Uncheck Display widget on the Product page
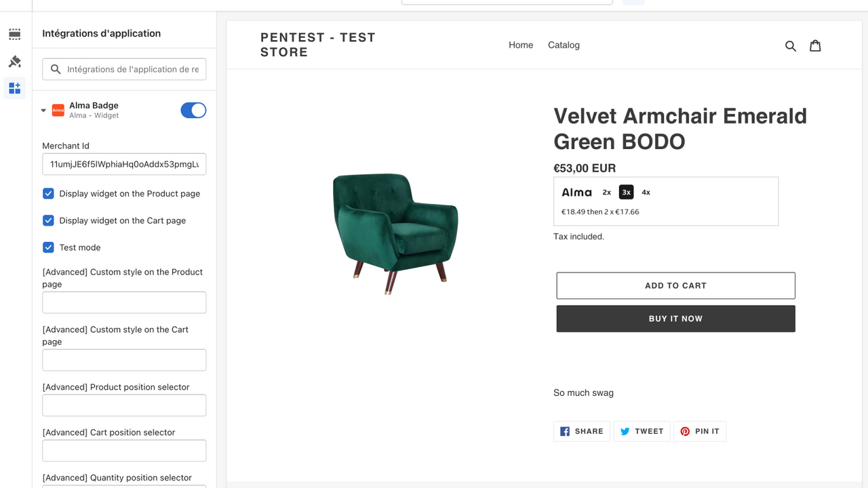This screenshot has height=488, width=868. click(x=48, y=193)
